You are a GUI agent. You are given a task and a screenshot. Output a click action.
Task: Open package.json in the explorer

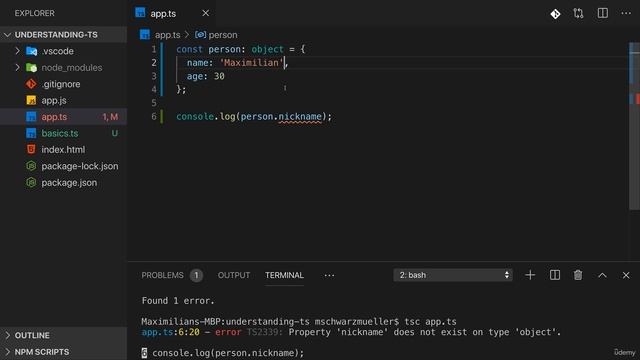[69, 182]
